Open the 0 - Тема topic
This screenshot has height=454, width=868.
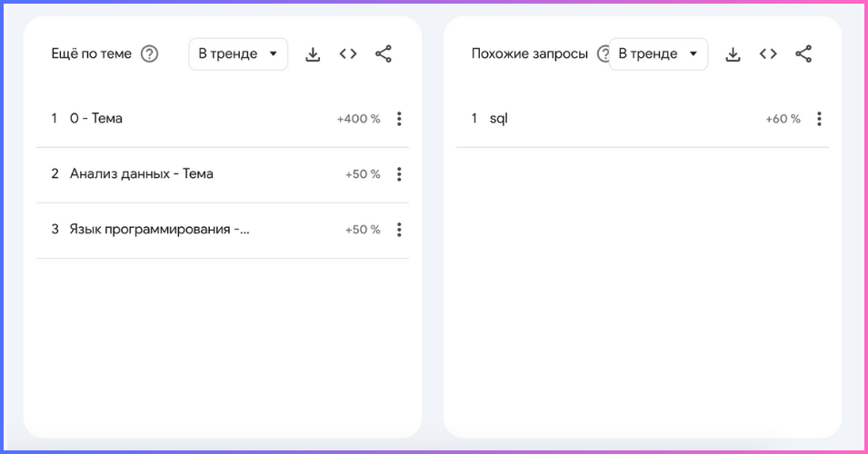pyautogui.click(x=96, y=118)
